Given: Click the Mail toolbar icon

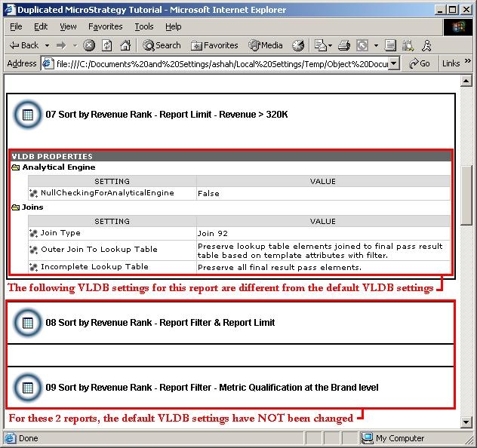Looking at the screenshot, I should (x=320, y=45).
